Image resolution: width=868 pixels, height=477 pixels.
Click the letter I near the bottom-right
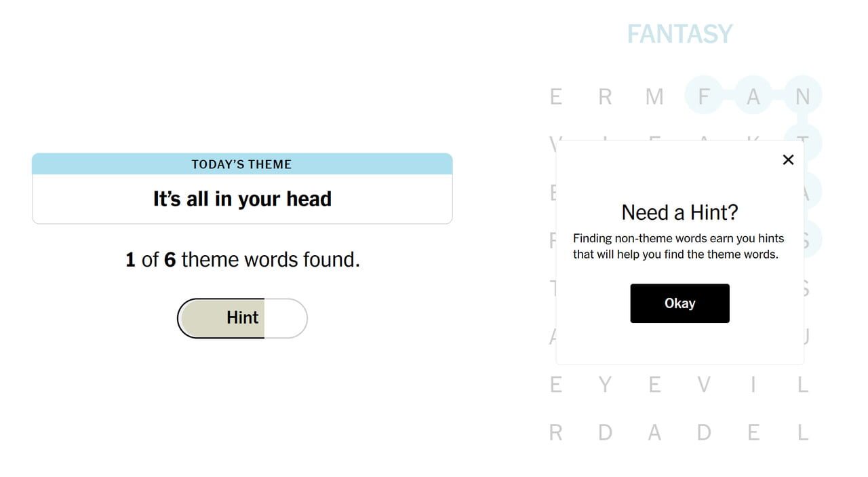tap(753, 385)
